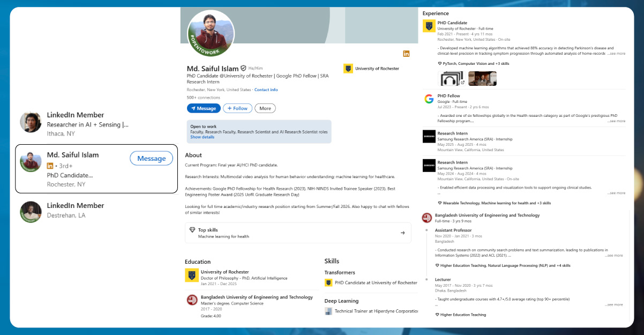The width and height of the screenshot is (644, 335).
Task: Click Message button in Md. Saiful Islam result
Action: [152, 158]
